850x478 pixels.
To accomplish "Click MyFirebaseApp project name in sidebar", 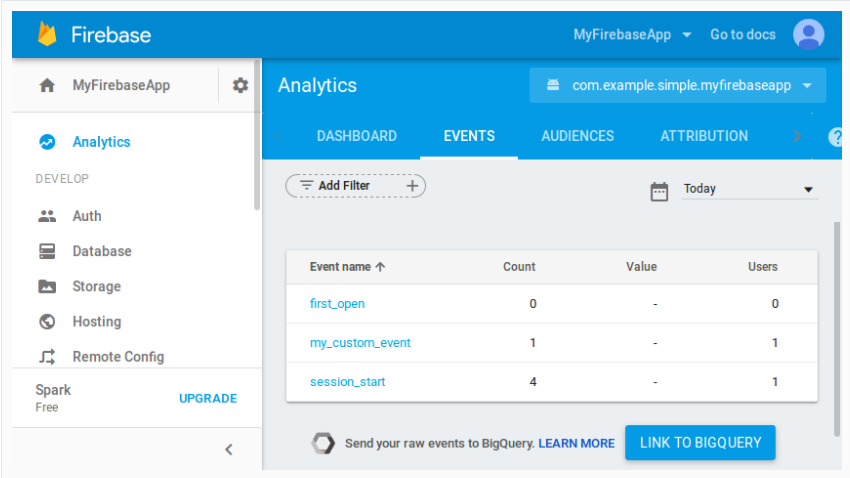I will 121,85.
